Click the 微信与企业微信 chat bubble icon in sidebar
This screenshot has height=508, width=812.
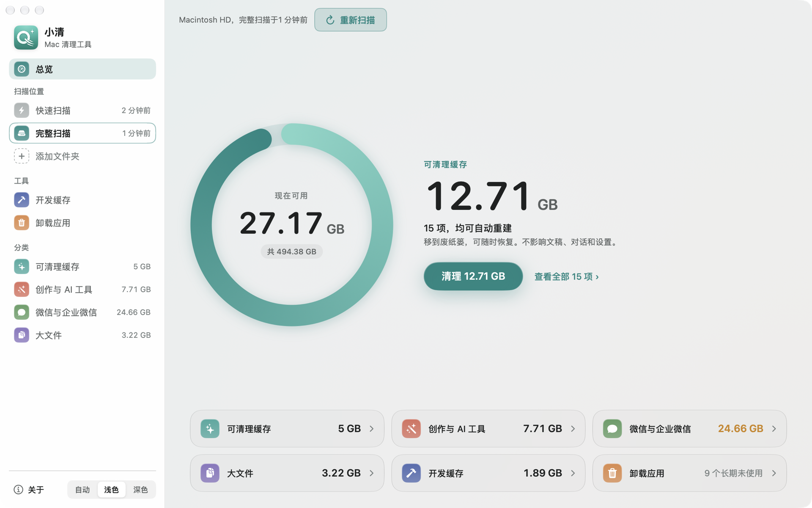click(22, 312)
